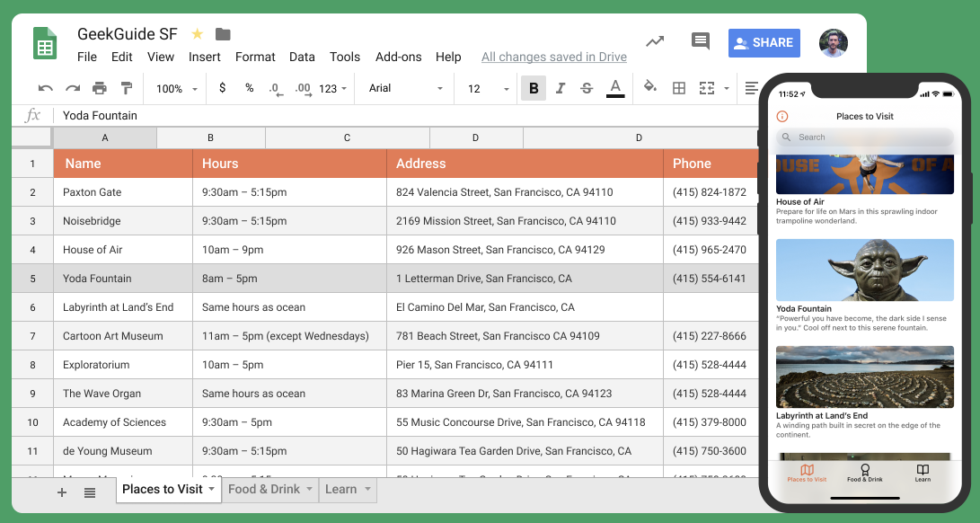The image size is (980, 523).
Task: Open horizontal align icon
Action: 751,88
